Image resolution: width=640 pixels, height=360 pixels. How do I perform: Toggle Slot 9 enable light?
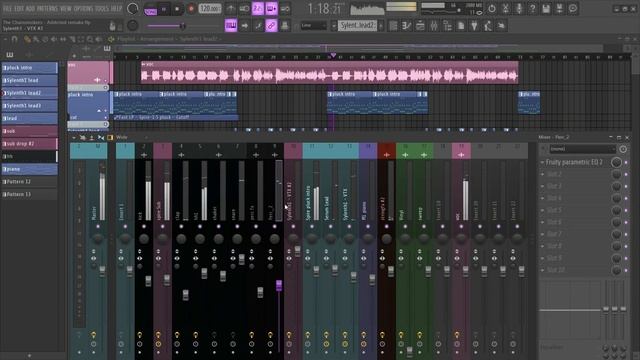[626, 258]
